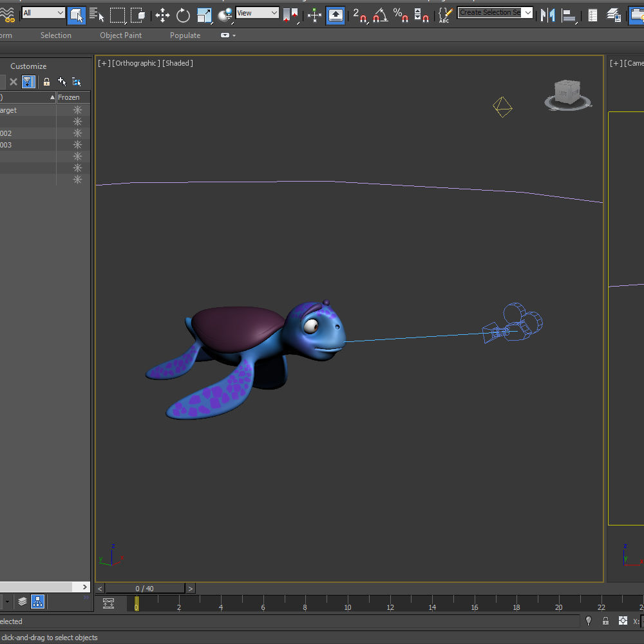Select the camera object in viewport
The height and width of the screenshot is (644, 644).
point(513,323)
